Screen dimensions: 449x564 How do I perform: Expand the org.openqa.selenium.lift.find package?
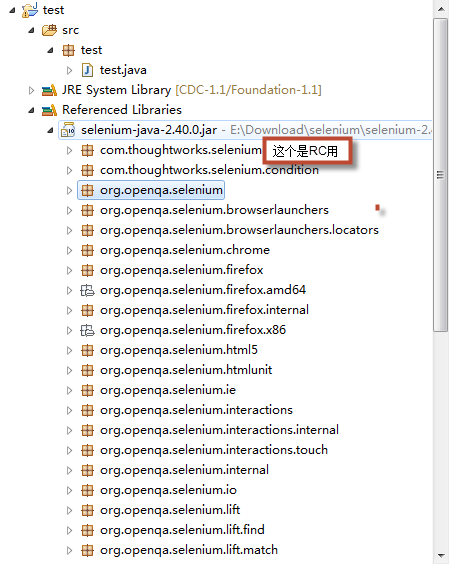point(69,531)
